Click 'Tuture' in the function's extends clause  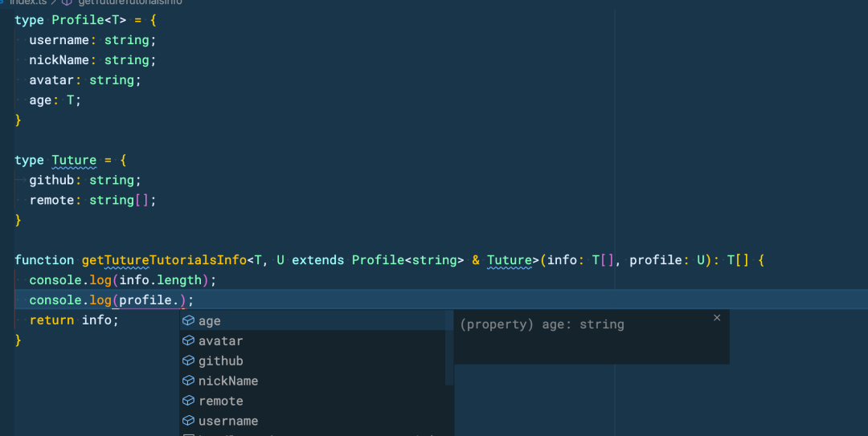[510, 260]
